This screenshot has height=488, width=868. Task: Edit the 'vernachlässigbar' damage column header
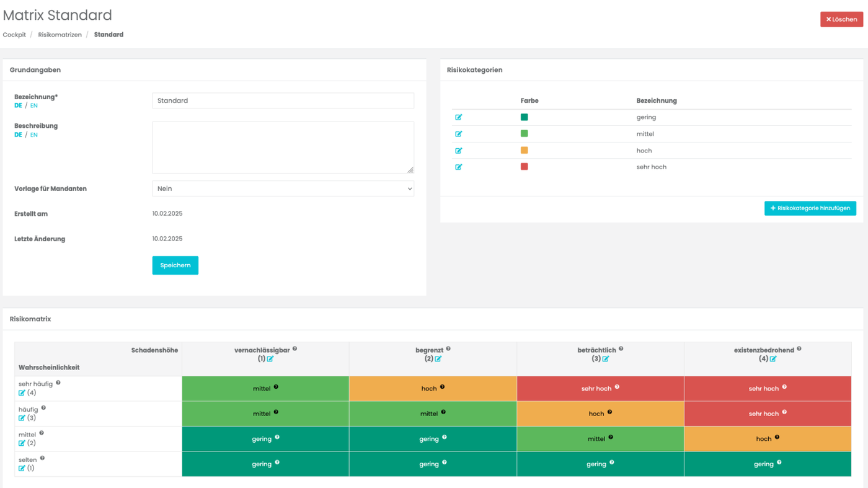pos(270,359)
